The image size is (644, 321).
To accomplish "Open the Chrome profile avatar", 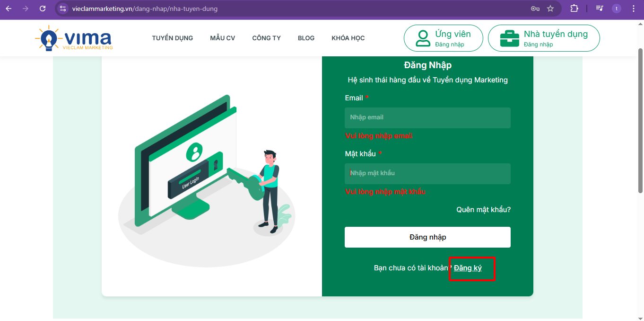I will tap(616, 9).
